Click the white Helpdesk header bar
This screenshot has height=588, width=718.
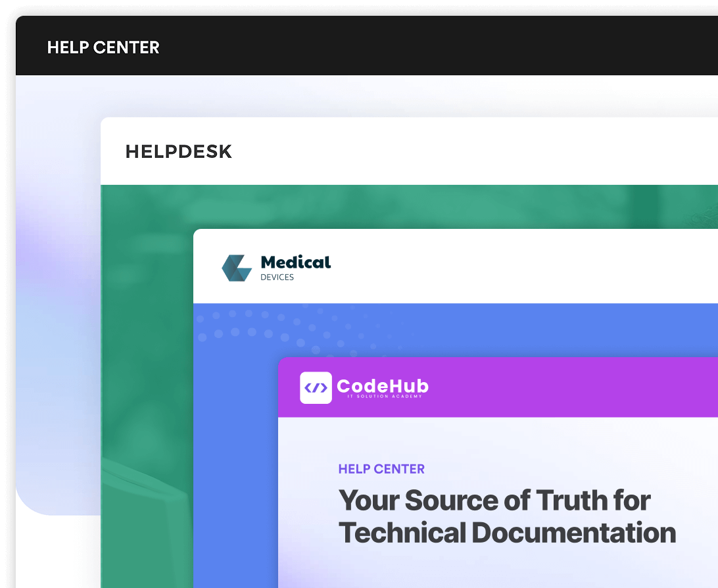tap(460, 151)
